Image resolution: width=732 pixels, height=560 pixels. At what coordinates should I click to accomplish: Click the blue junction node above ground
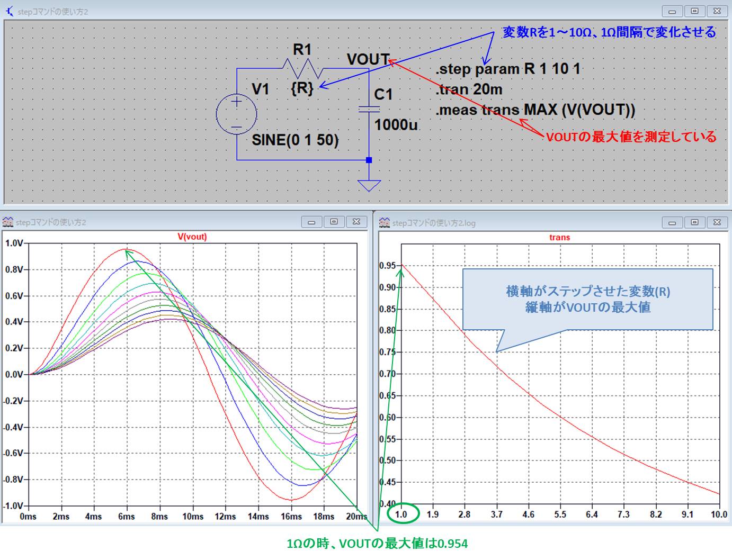click(x=369, y=160)
